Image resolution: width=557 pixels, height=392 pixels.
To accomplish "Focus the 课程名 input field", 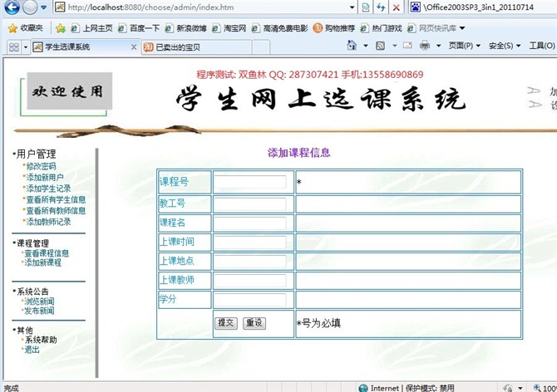I will 250,223.
